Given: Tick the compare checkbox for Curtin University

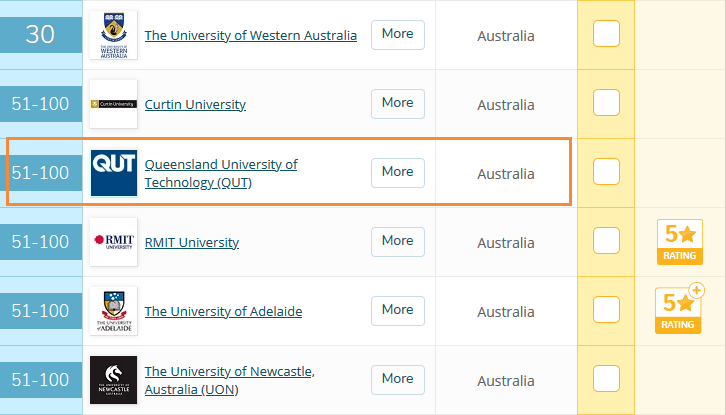Looking at the screenshot, I should pyautogui.click(x=606, y=103).
